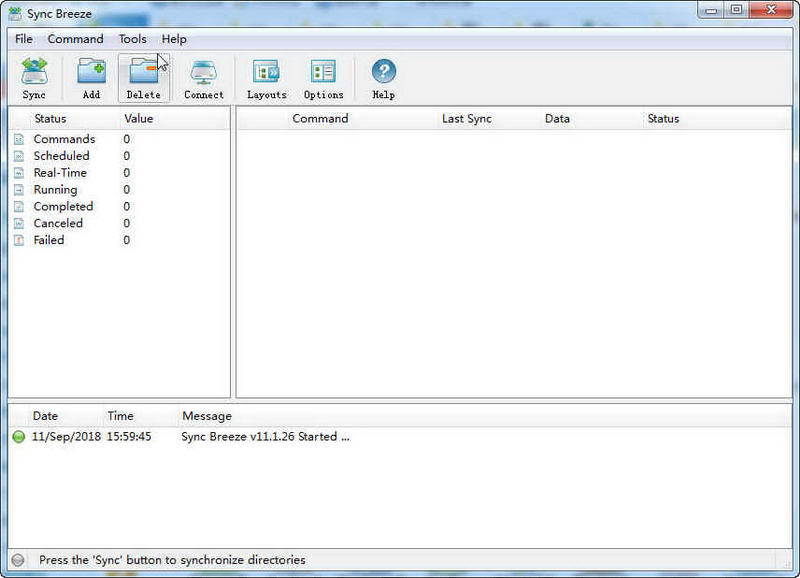This screenshot has height=578, width=800.
Task: Click 'Sync Breeze v11.1.26 Started' message
Action: pos(265,437)
